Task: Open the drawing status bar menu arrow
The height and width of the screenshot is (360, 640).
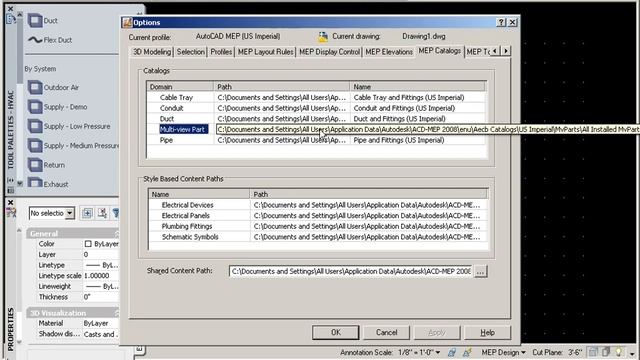Action: point(632,353)
